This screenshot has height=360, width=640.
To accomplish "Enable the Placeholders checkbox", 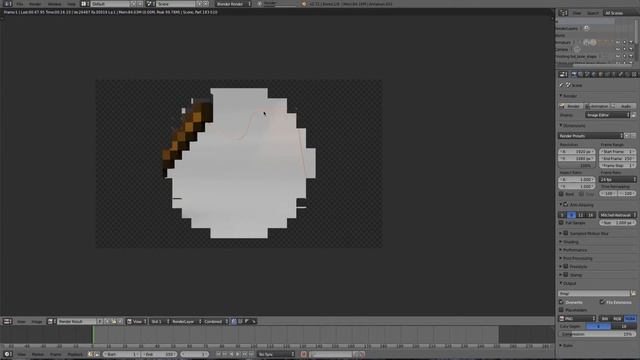I will pos(561,310).
